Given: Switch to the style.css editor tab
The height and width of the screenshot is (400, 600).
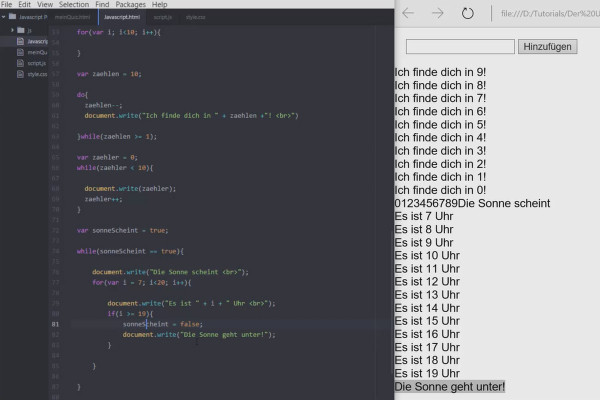Looking at the screenshot, I should click(196, 17).
